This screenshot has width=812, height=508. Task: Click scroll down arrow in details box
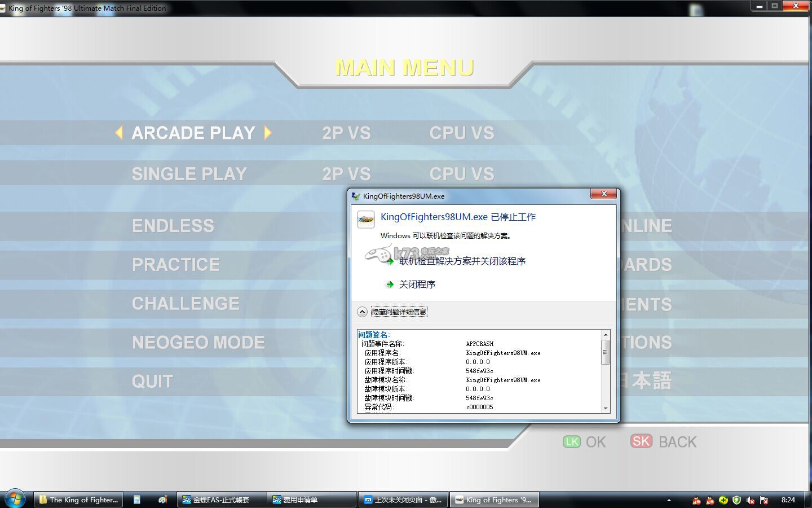coord(606,408)
